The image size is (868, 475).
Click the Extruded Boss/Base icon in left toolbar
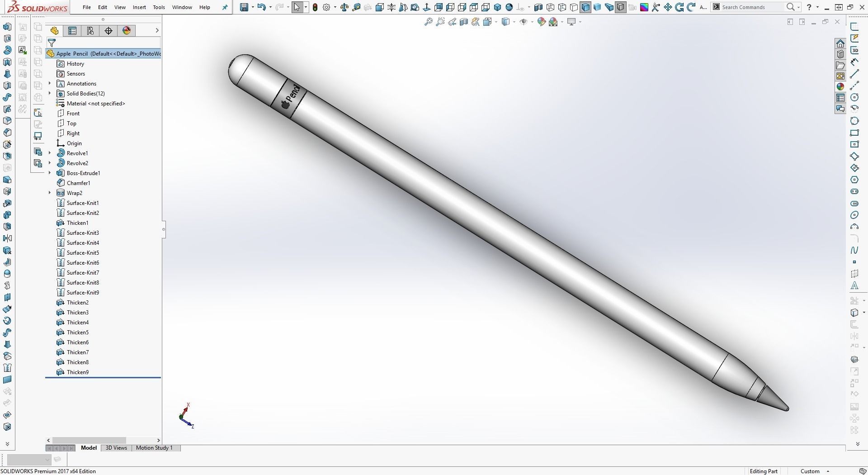coord(7,27)
